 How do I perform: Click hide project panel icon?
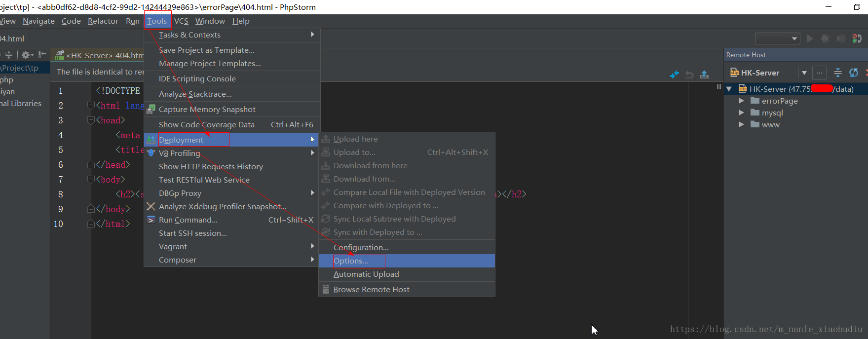(x=42, y=55)
